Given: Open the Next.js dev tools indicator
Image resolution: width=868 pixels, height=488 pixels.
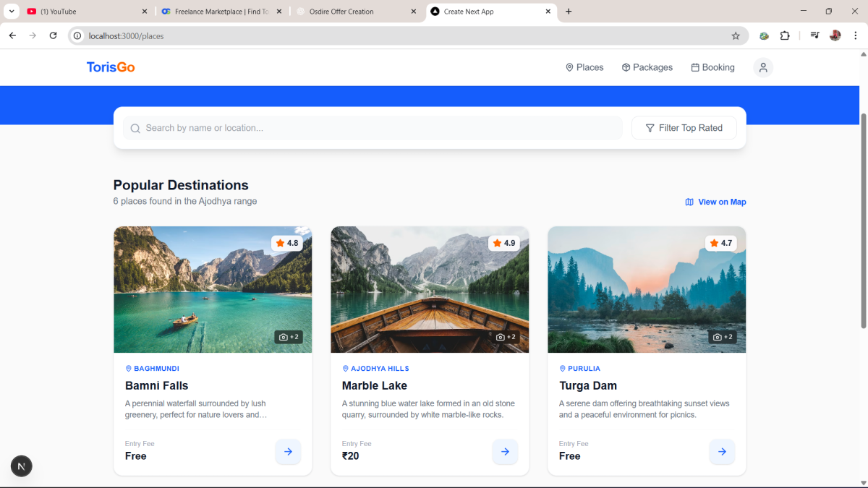Looking at the screenshot, I should tap(21, 466).
